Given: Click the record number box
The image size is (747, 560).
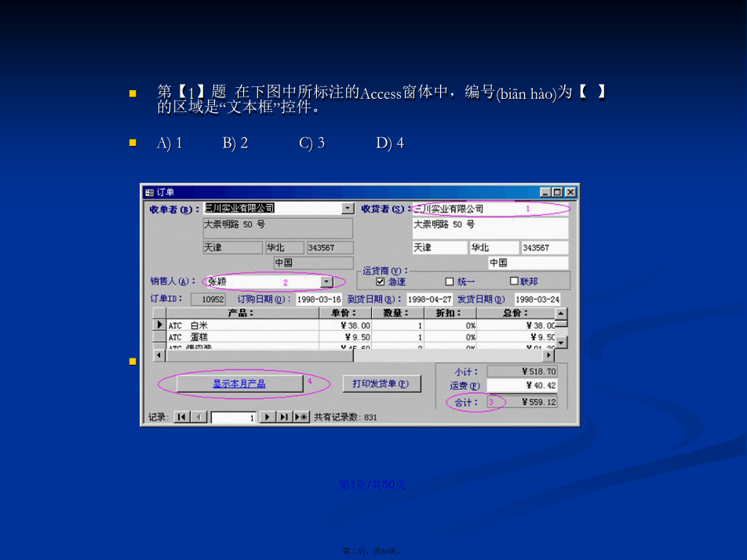Looking at the screenshot, I should click(x=234, y=417).
